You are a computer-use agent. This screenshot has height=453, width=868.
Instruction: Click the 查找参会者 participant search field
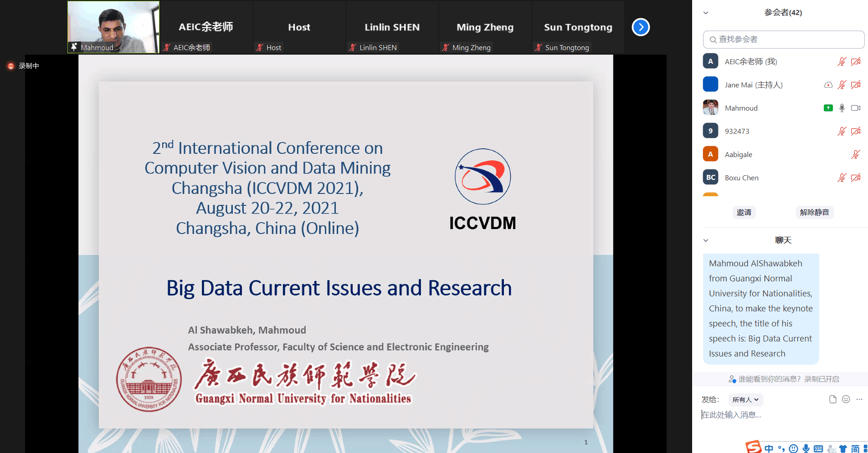pos(784,40)
